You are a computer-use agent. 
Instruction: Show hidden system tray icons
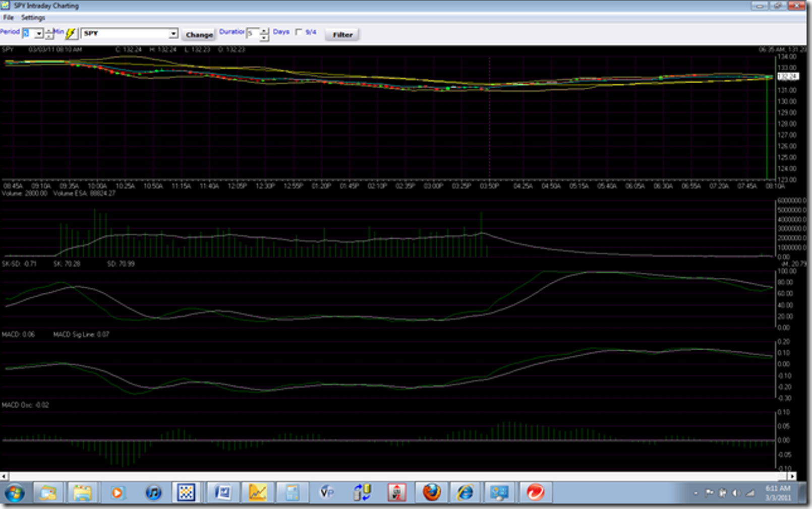[696, 493]
